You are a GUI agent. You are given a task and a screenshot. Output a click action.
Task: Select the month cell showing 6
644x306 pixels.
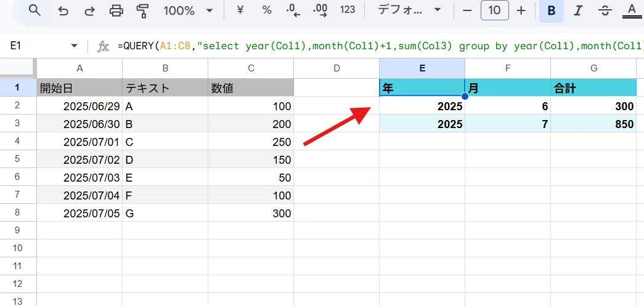(508, 106)
